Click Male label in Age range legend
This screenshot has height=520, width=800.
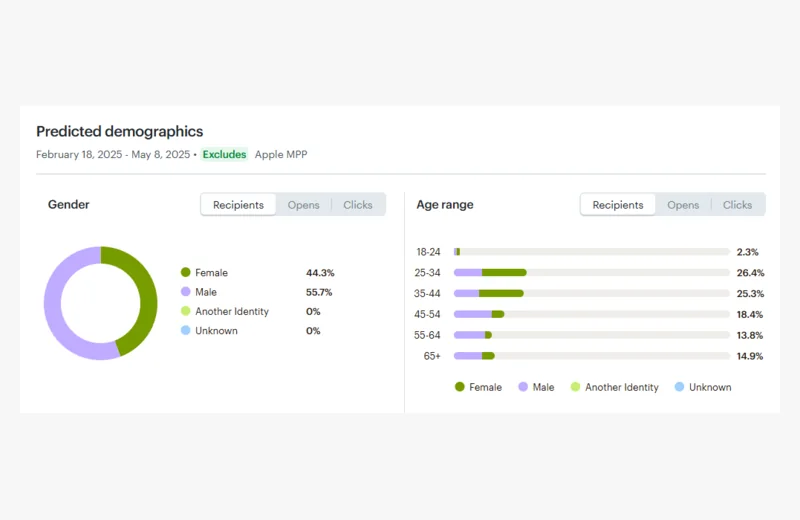click(x=543, y=387)
